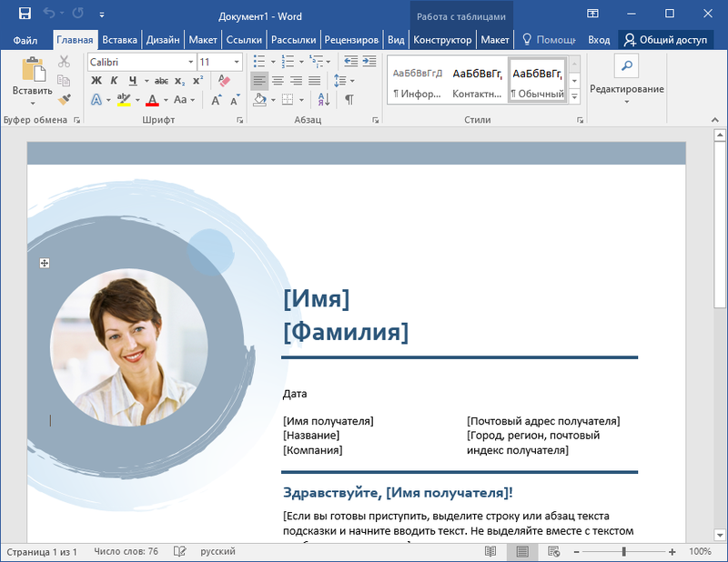Click the Clear Formatting eraser icon
Image resolution: width=728 pixels, height=562 pixels.
tap(224, 80)
